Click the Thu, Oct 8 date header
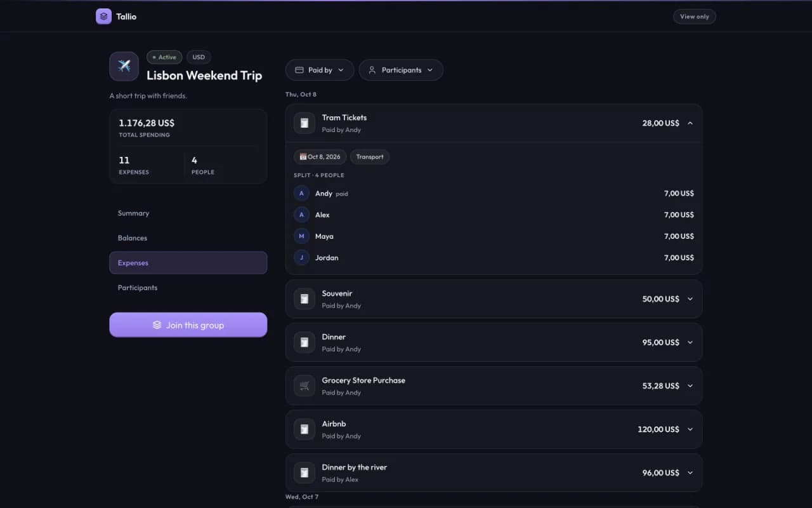 click(301, 95)
